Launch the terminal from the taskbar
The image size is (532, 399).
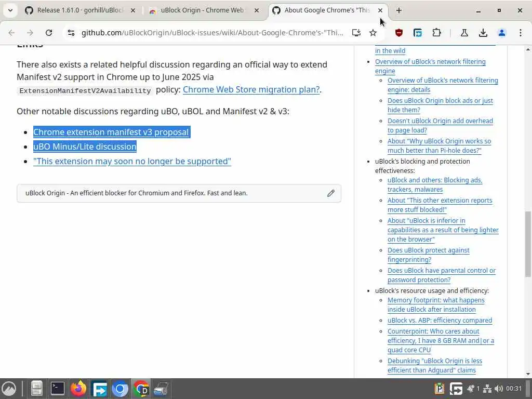point(57,389)
